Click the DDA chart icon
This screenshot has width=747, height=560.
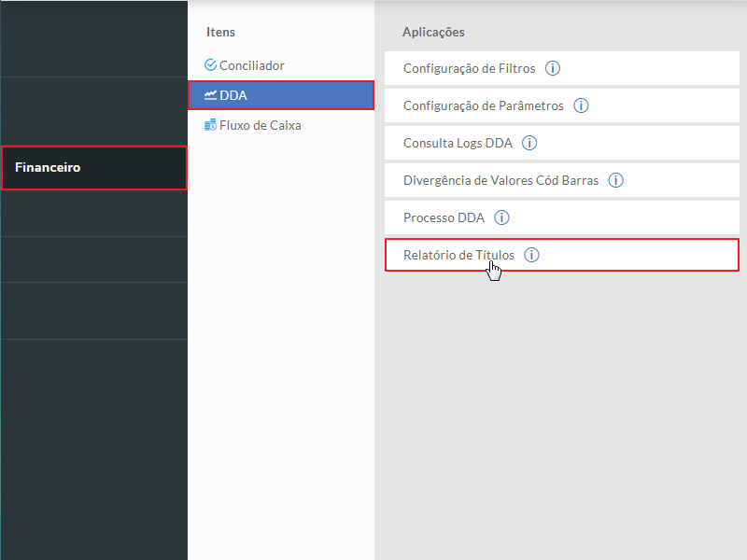tap(210, 95)
